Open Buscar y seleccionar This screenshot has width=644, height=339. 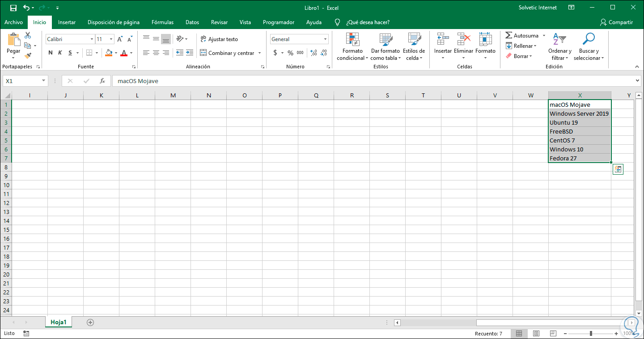589,46
